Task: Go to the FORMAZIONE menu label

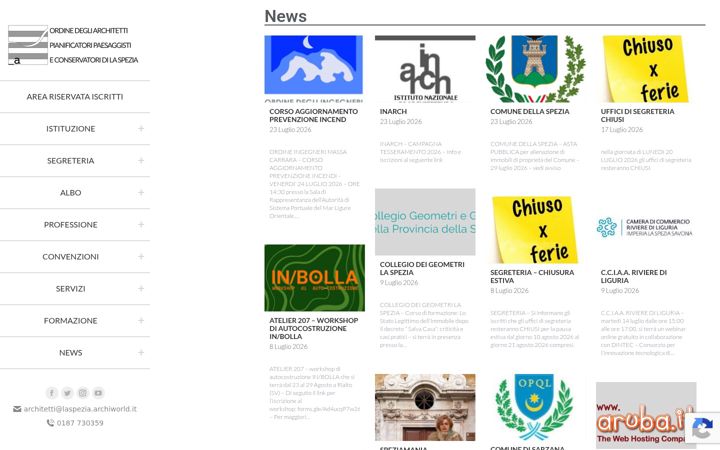Action: pyautogui.click(x=71, y=321)
